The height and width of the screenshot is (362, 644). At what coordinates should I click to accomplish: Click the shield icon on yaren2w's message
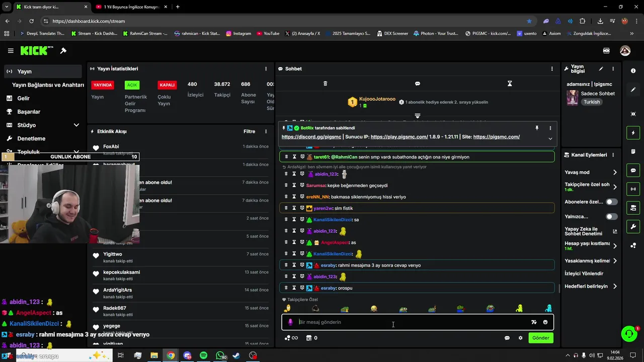tap(302, 208)
